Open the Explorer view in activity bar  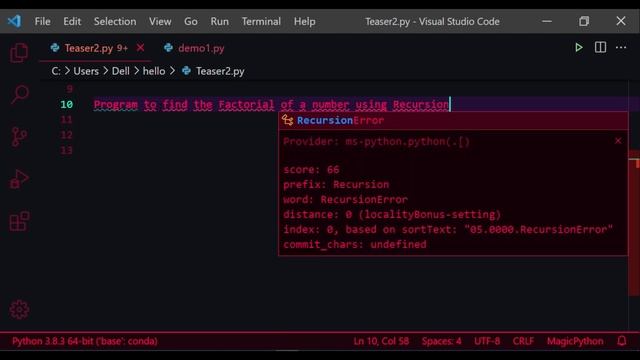[19, 53]
